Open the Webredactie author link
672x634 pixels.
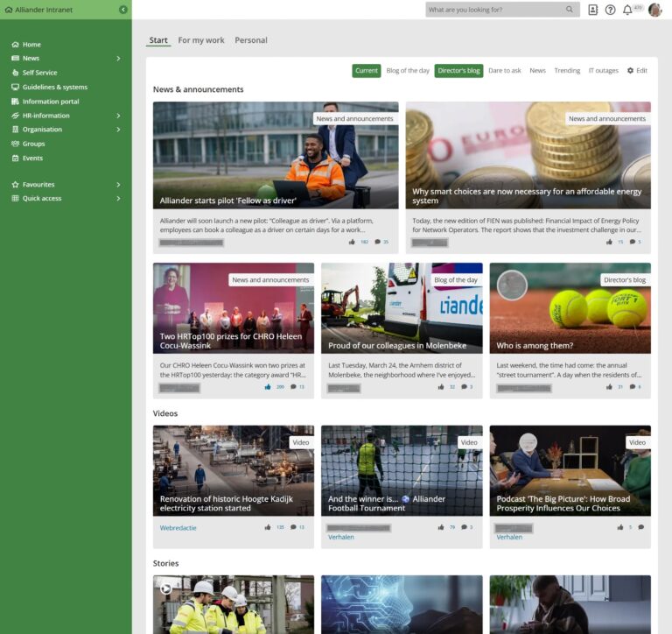point(178,528)
